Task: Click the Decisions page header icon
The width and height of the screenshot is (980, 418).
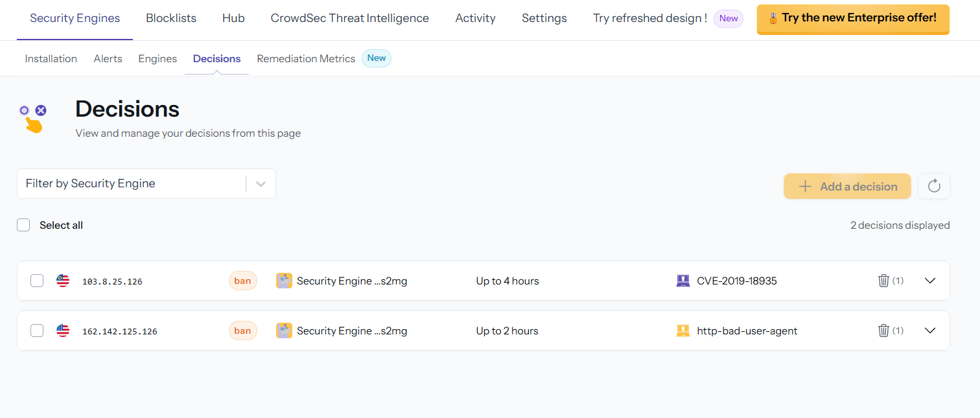Action: [32, 119]
